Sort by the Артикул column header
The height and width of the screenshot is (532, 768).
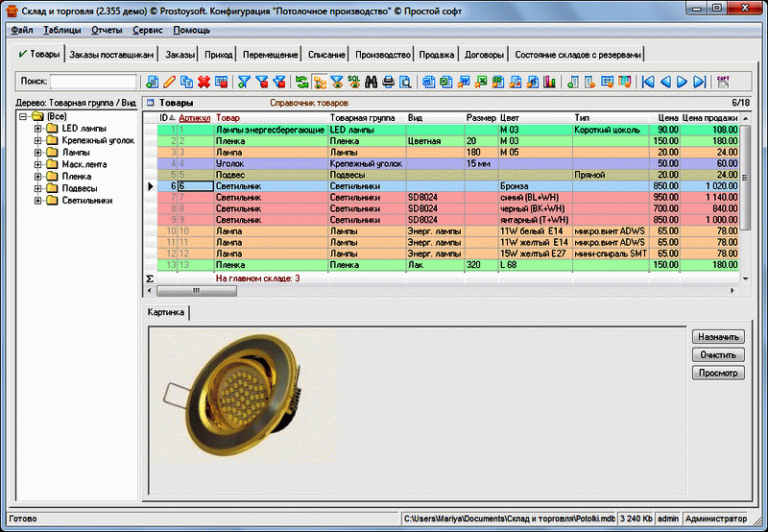pos(195,118)
